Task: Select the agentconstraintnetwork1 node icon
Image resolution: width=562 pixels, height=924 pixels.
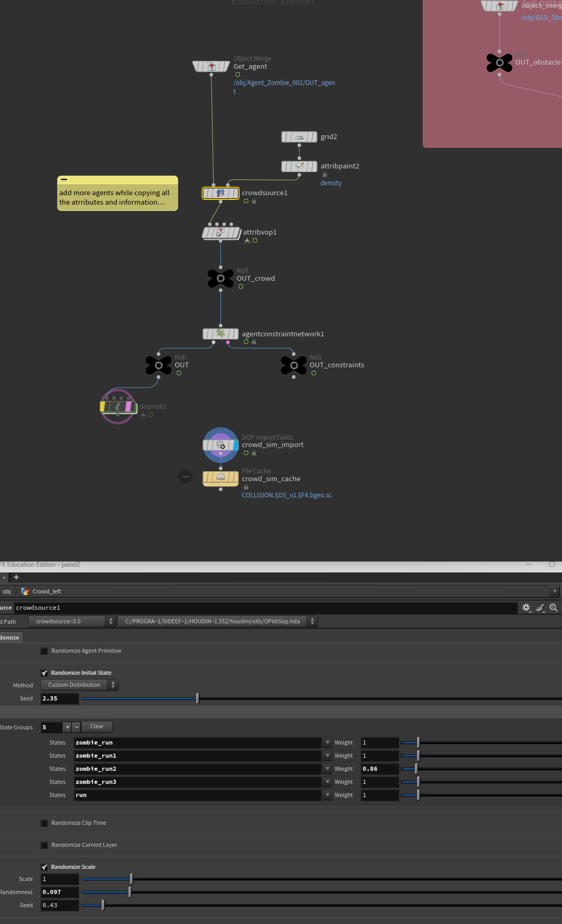Action: (220, 334)
